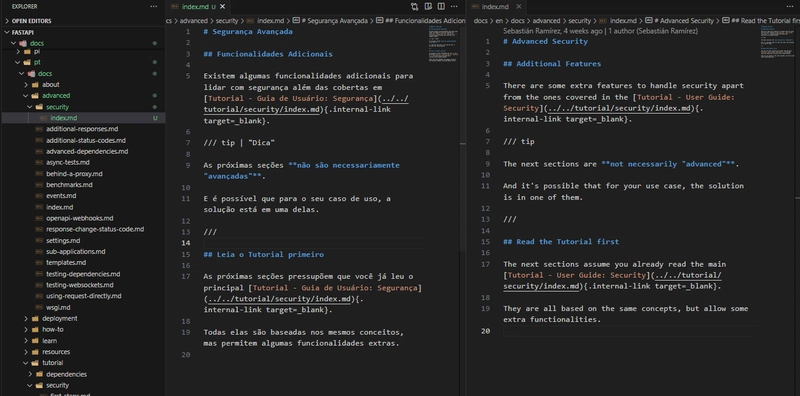Screen dimensions: 800x396
Task: Click the folder icon of the resources folder
Action: click(35, 352)
